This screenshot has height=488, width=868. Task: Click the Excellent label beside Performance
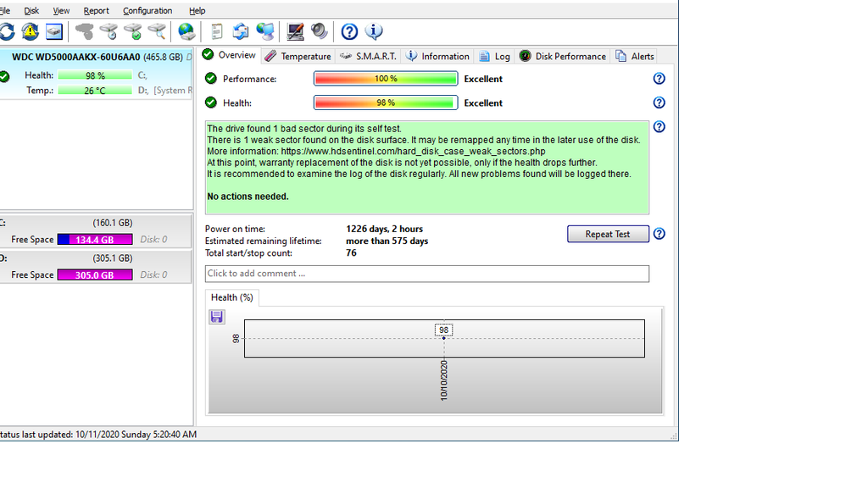point(483,79)
